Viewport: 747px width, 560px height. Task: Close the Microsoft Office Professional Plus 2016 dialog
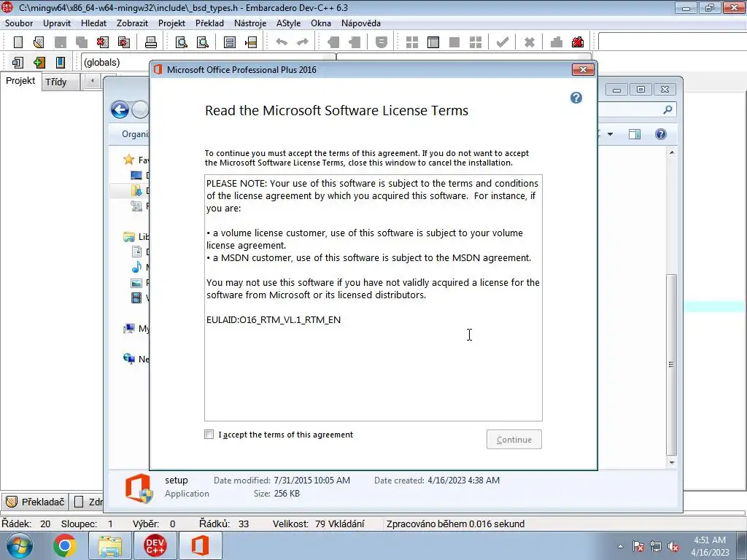click(583, 70)
